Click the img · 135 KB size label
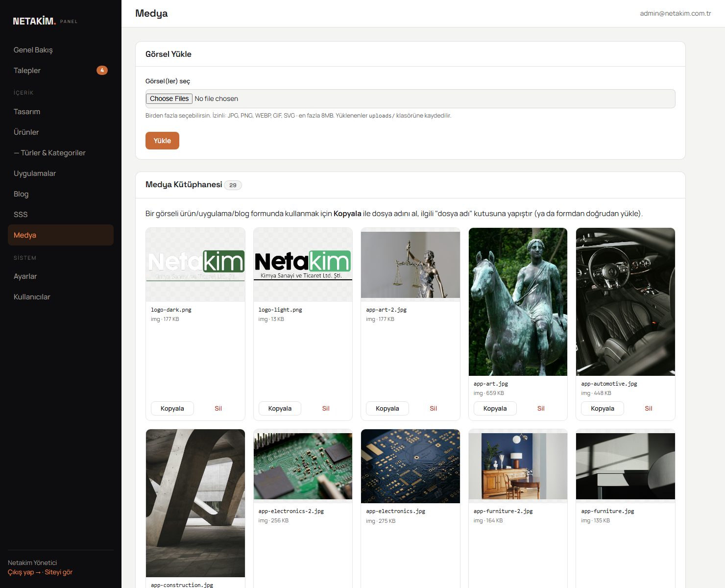The width and height of the screenshot is (725, 588). coord(596,520)
